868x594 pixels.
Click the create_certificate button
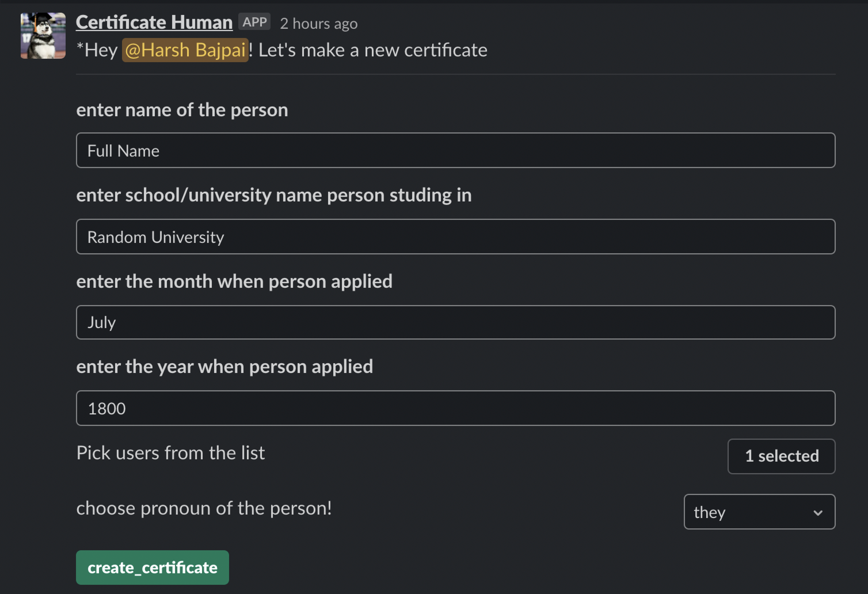152,568
